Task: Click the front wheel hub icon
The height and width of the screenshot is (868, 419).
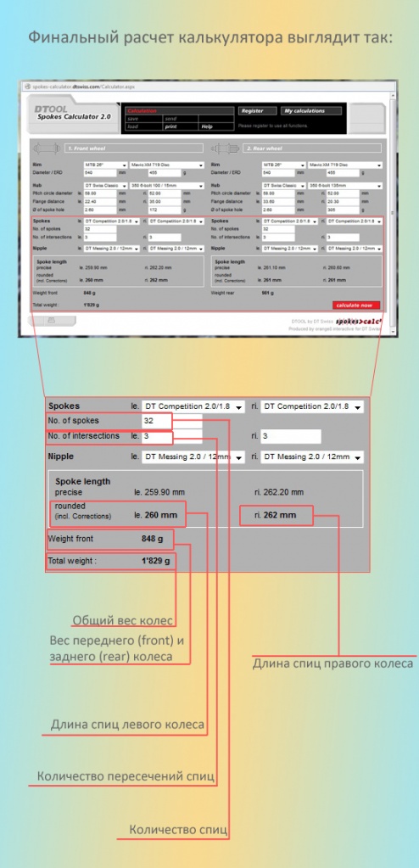Action: (x=47, y=148)
